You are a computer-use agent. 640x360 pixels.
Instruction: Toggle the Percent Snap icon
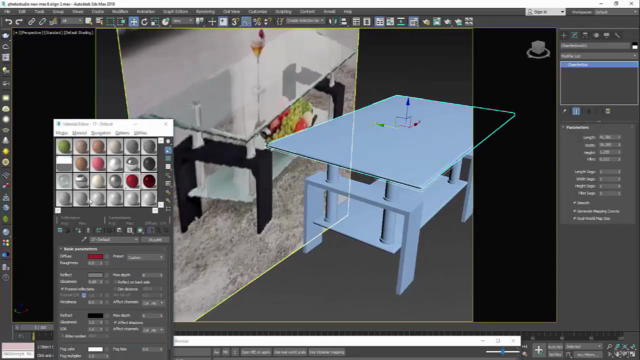[257, 22]
